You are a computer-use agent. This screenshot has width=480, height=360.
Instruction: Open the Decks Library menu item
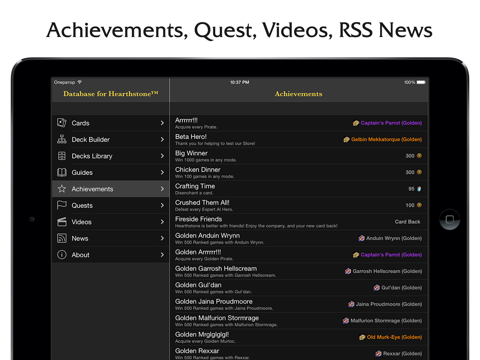click(110, 156)
